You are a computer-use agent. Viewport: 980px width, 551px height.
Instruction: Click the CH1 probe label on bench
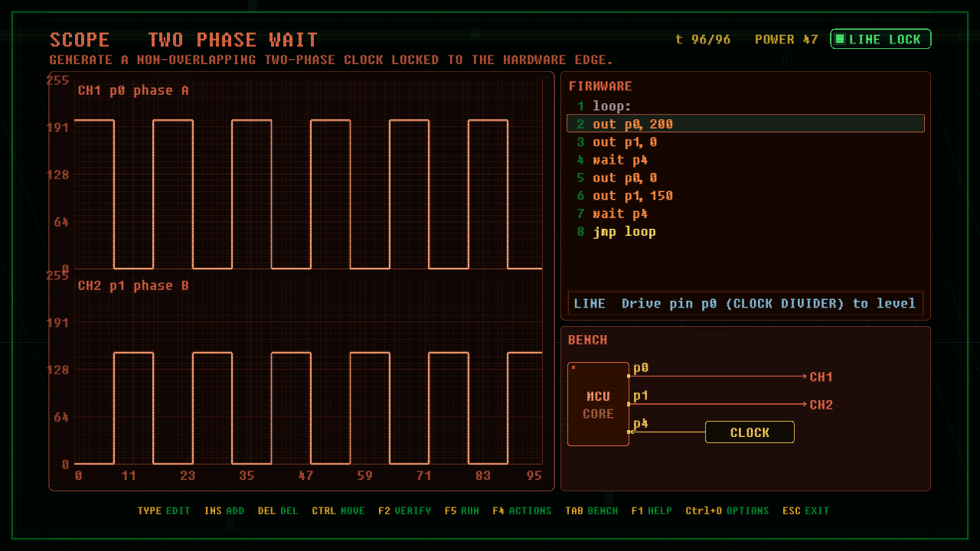coord(821,377)
